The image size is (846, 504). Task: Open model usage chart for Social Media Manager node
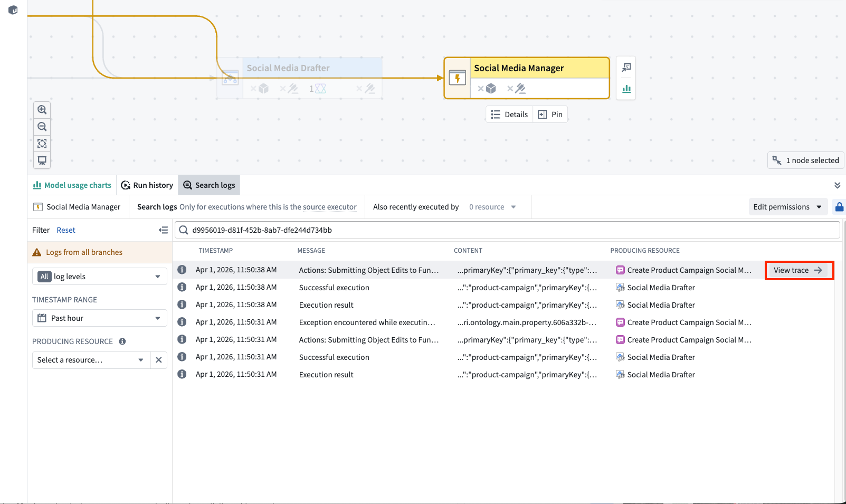tap(626, 89)
